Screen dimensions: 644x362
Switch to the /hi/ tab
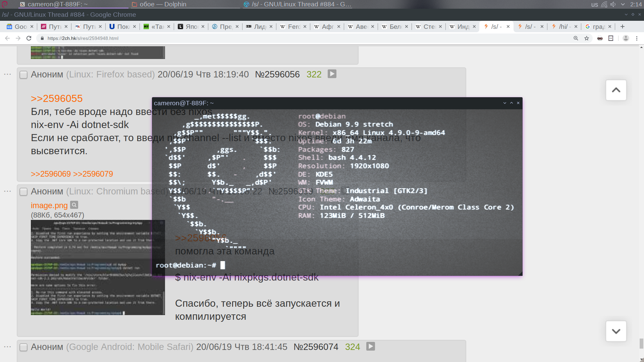(x=562, y=26)
